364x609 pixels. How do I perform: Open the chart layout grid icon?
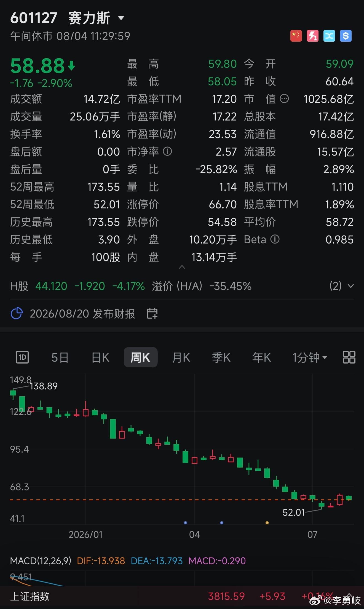(x=349, y=357)
